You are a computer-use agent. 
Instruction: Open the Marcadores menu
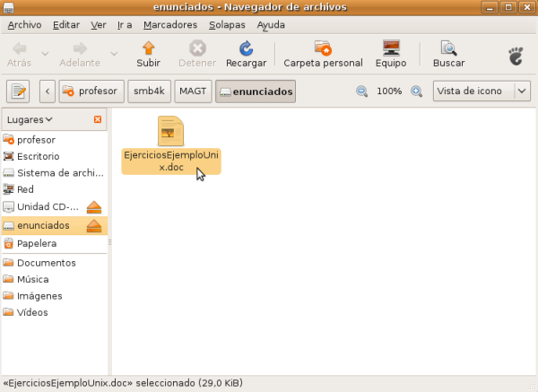tap(170, 25)
